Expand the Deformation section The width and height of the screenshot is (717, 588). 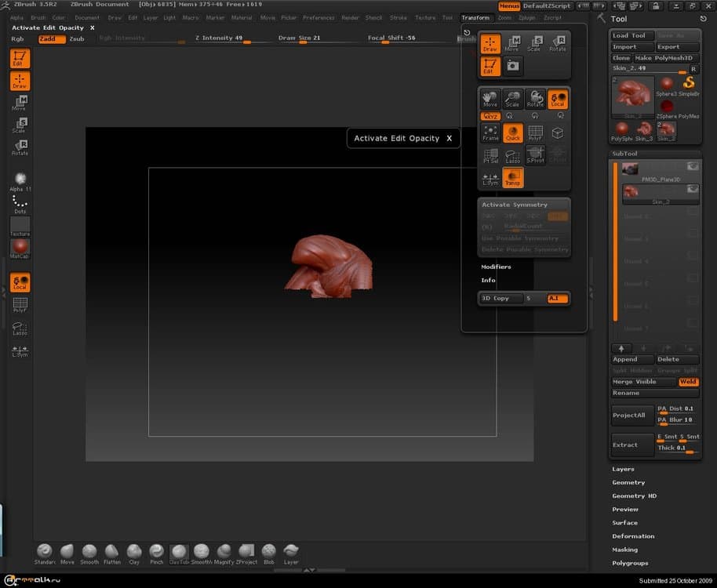click(633, 536)
